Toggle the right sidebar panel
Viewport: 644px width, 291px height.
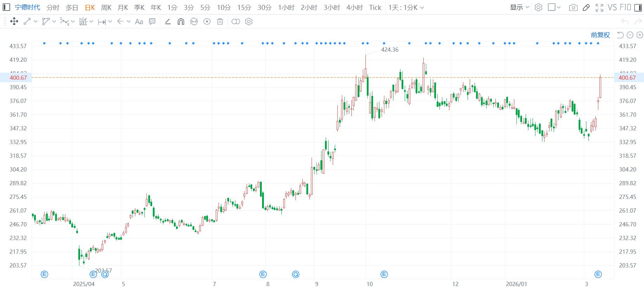click(638, 7)
